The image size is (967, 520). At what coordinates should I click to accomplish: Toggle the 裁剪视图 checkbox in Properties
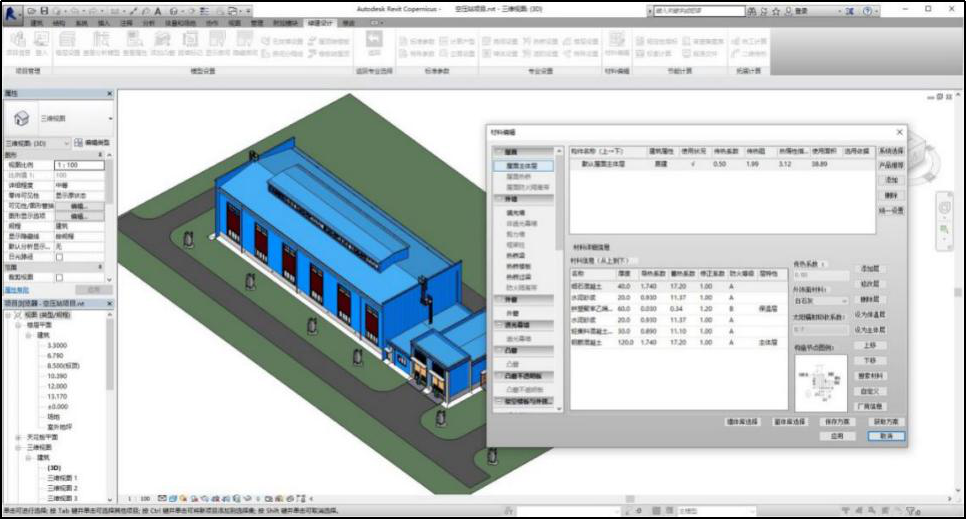point(59,277)
